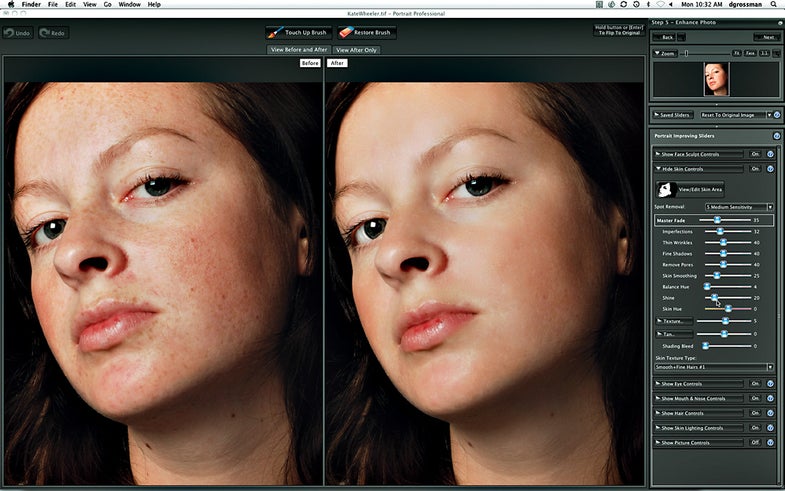The image size is (785, 491).
Task: Expand Show Hair Controls
Action: tap(698, 413)
